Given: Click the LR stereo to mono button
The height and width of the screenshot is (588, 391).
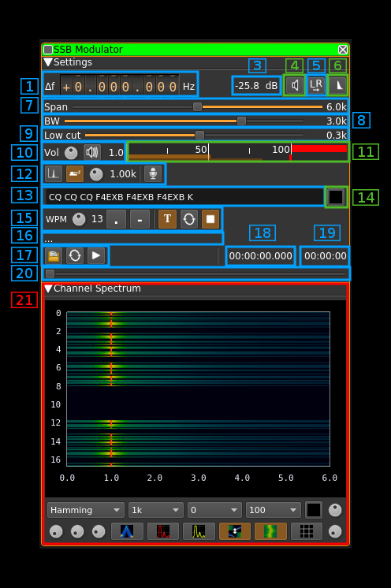Looking at the screenshot, I should tap(316, 85).
